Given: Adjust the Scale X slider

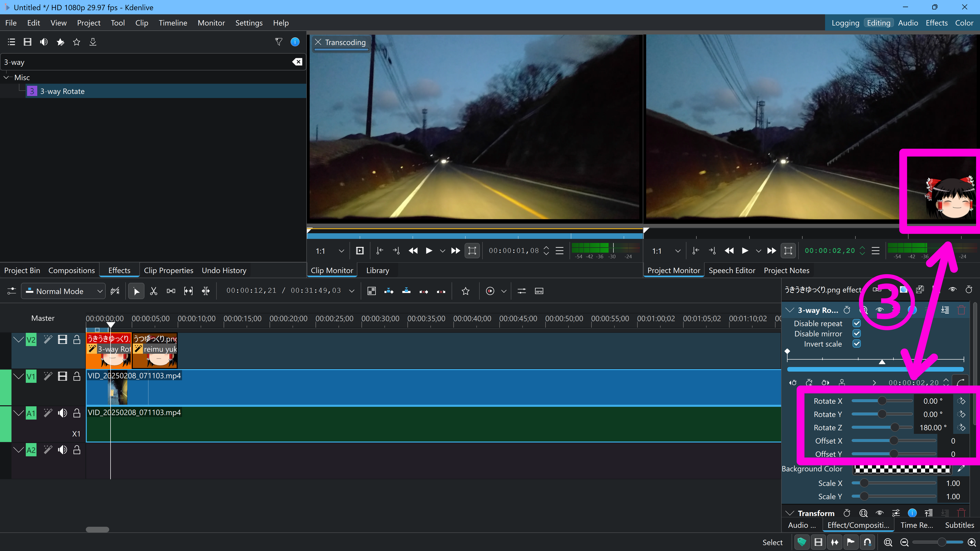Looking at the screenshot, I should pyautogui.click(x=894, y=483).
